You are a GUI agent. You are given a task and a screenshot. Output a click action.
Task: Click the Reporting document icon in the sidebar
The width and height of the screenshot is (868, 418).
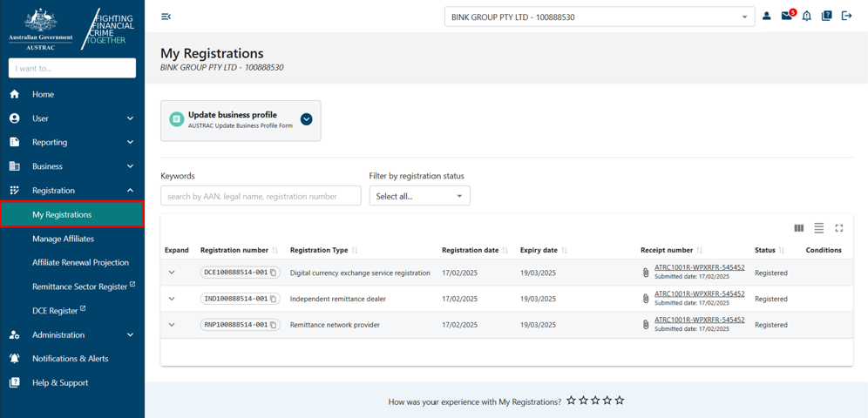(x=15, y=142)
